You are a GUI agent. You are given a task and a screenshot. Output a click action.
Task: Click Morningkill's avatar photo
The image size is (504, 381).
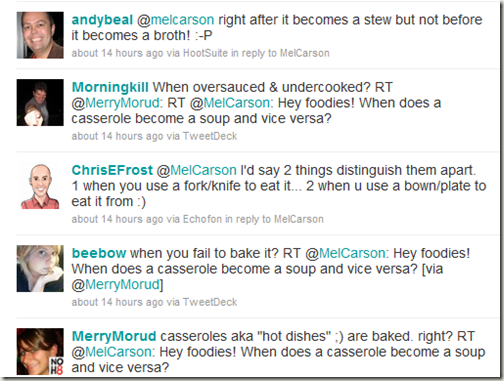[x=40, y=102]
